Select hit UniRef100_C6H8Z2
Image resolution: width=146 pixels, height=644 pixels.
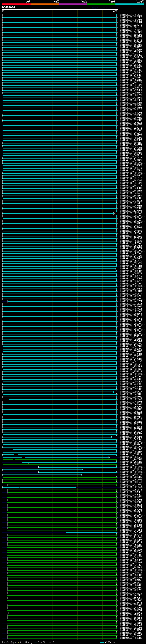click(x=131, y=457)
